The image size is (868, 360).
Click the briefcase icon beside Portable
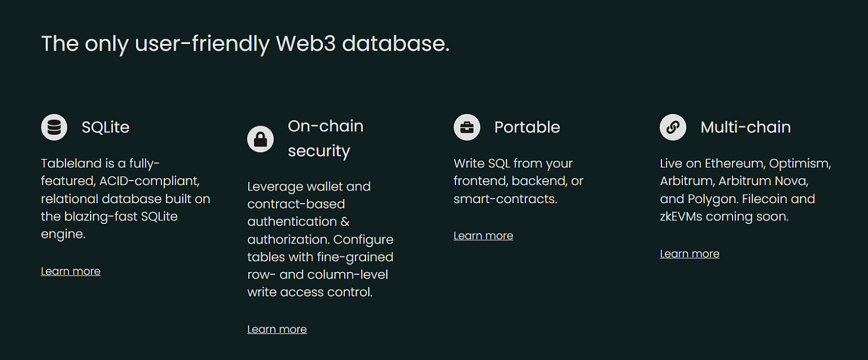click(x=467, y=127)
